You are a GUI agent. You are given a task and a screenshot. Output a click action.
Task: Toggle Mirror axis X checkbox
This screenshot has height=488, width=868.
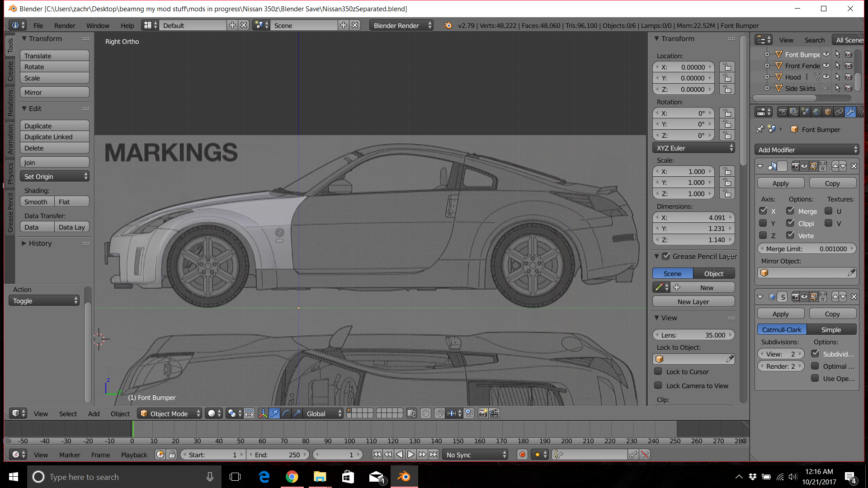click(763, 211)
